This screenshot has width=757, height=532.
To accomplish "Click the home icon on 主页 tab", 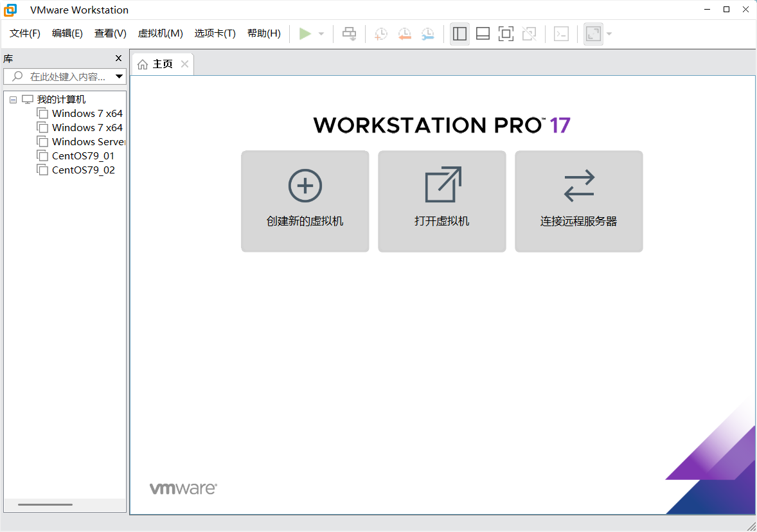I will click(x=143, y=65).
